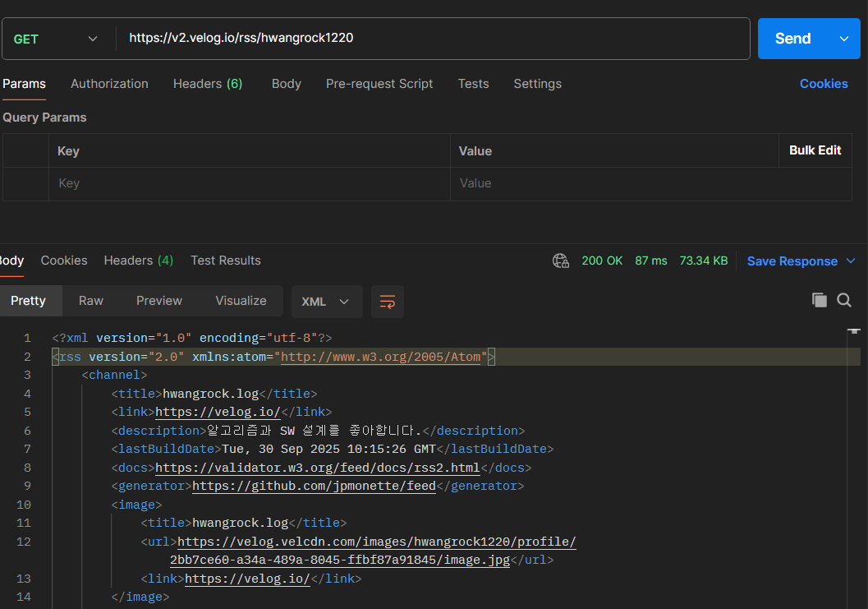Click the Key column header

[69, 150]
